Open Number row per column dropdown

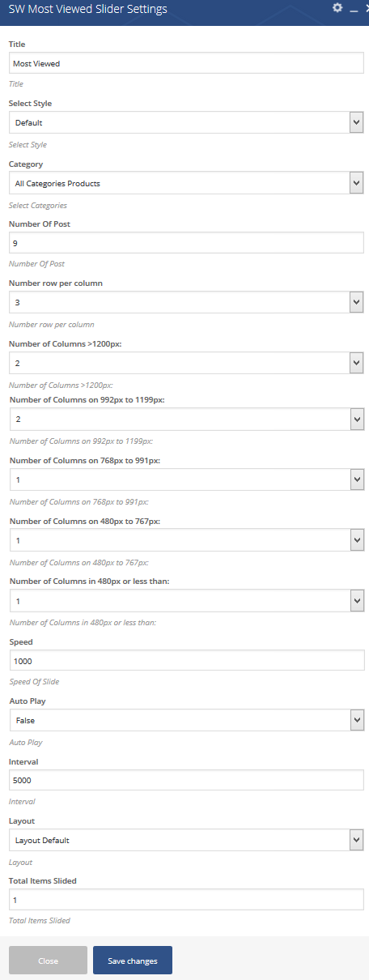point(186,303)
